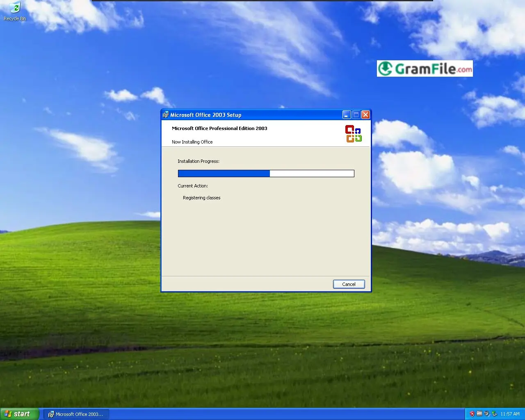525x420 pixels.
Task: Click the GramFile.com logo watermark
Action: (x=425, y=68)
